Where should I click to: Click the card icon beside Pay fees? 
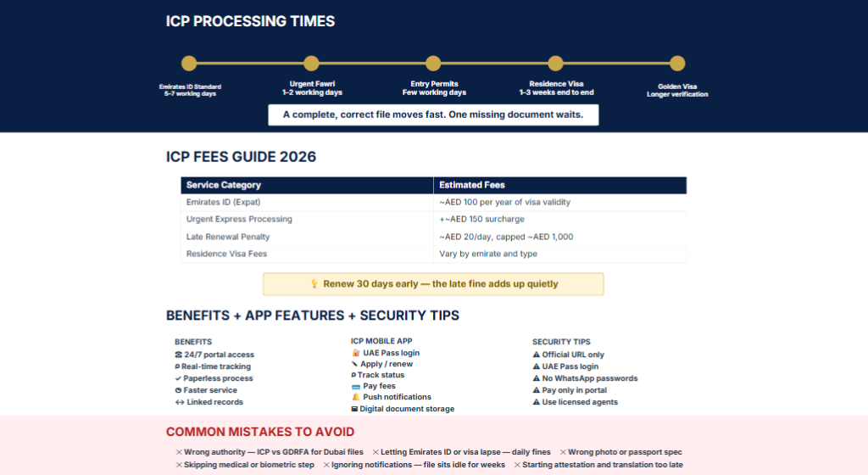pyautogui.click(x=355, y=387)
